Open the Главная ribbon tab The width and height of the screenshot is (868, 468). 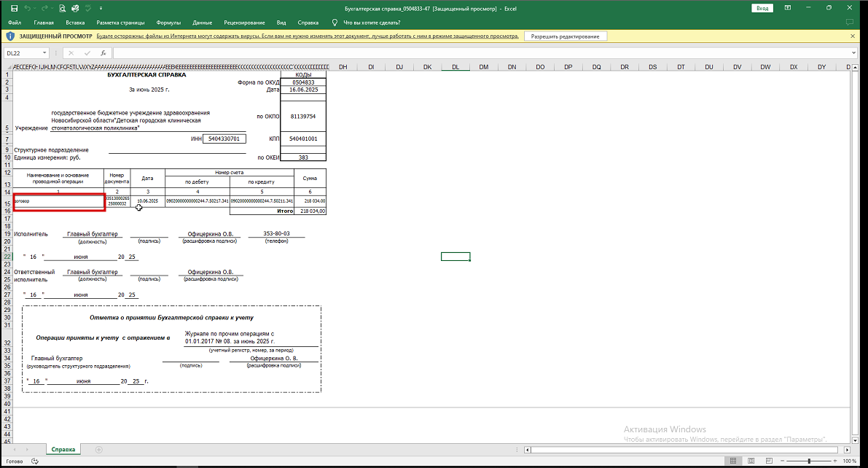[x=44, y=23]
